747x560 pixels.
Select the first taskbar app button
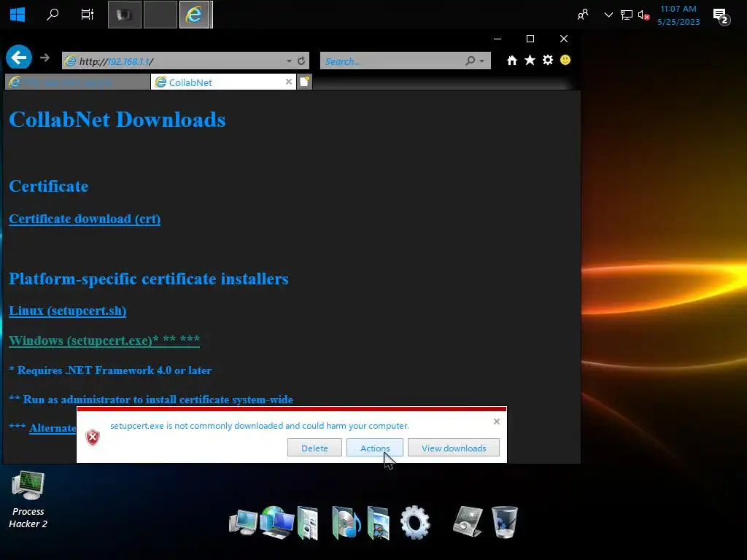tap(125, 15)
